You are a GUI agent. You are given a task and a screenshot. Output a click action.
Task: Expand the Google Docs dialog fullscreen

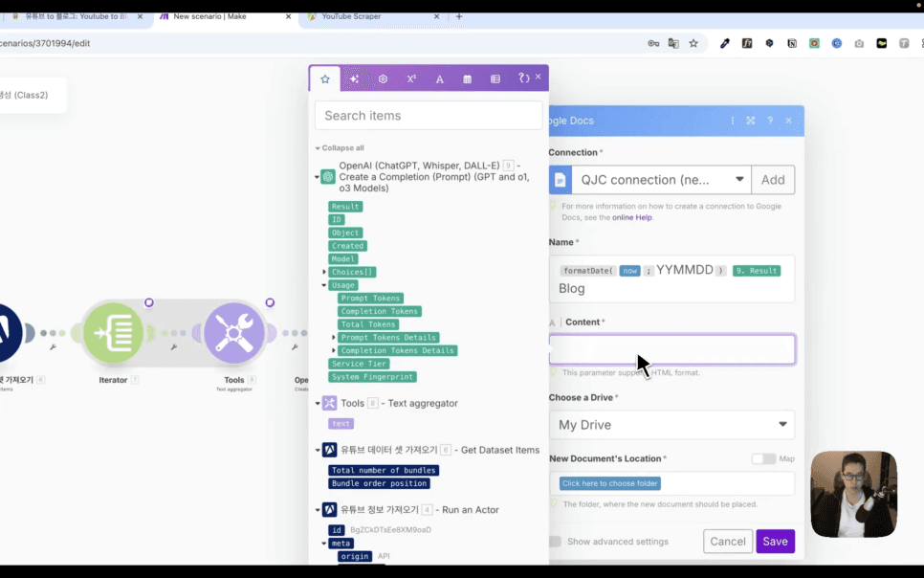751,121
